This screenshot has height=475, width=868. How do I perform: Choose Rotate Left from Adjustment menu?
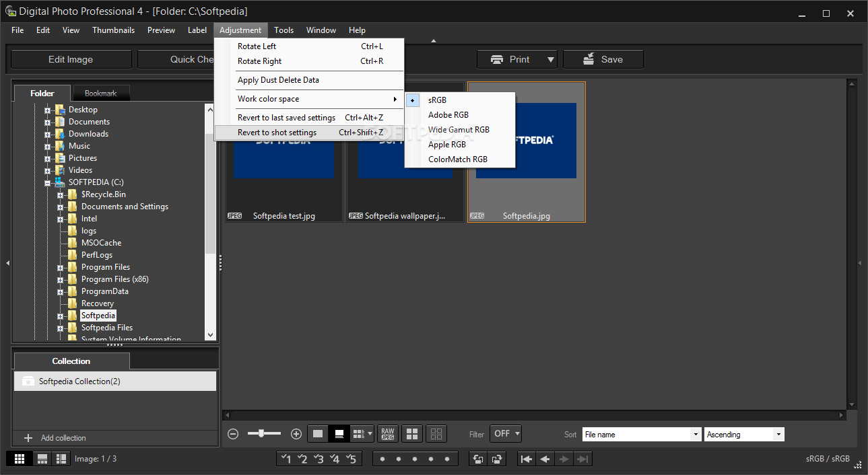309,46
